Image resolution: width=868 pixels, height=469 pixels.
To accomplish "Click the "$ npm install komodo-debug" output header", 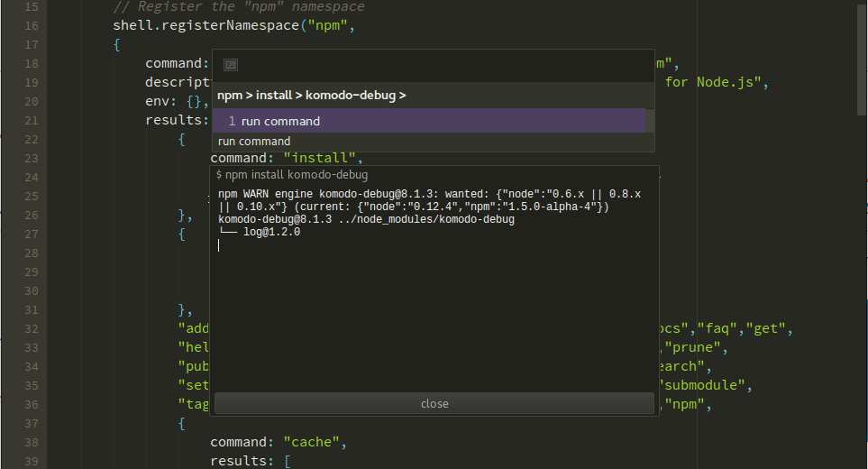I will point(292,174).
